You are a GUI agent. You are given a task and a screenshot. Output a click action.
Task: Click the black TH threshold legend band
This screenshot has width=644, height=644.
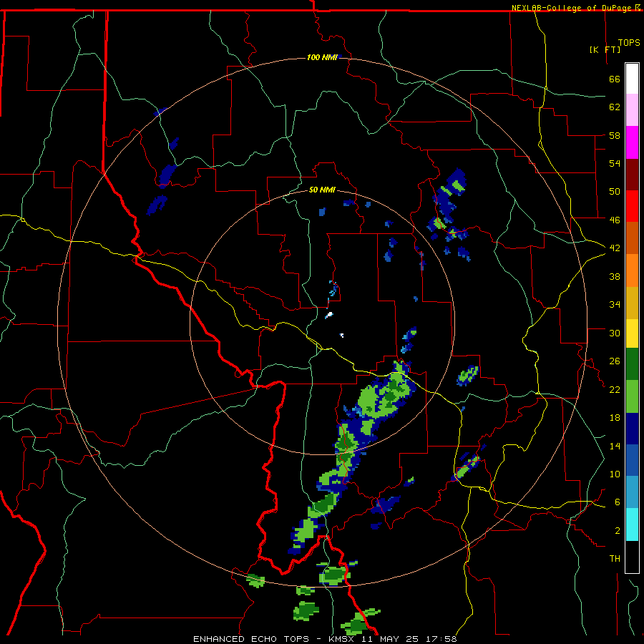pos(632,557)
